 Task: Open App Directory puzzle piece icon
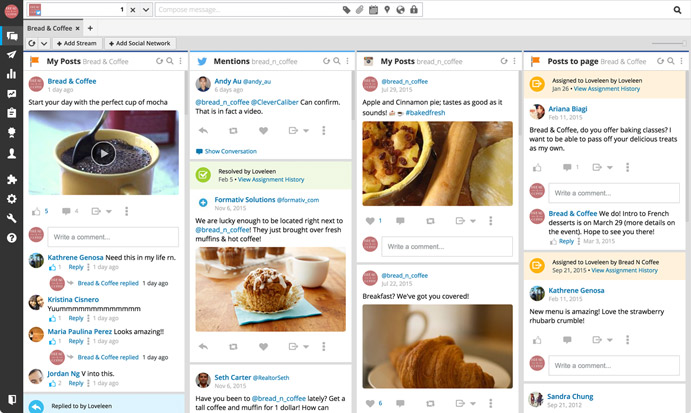tap(11, 179)
